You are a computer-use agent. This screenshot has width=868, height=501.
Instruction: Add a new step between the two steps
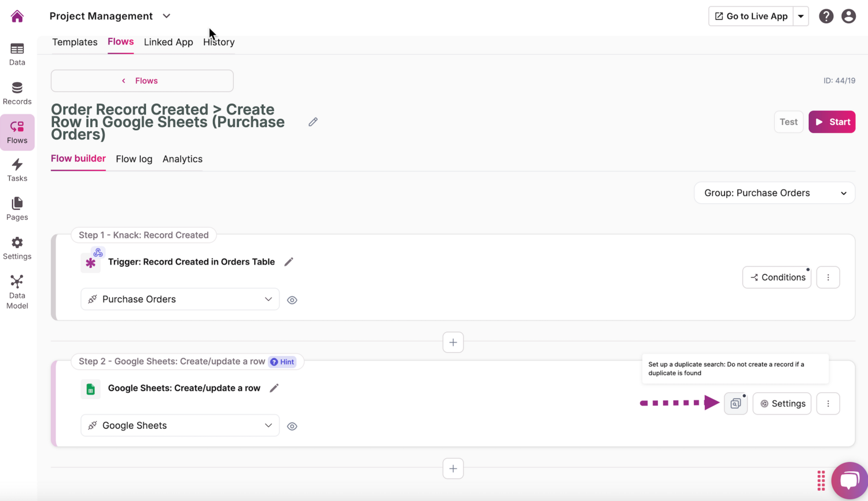453,342
